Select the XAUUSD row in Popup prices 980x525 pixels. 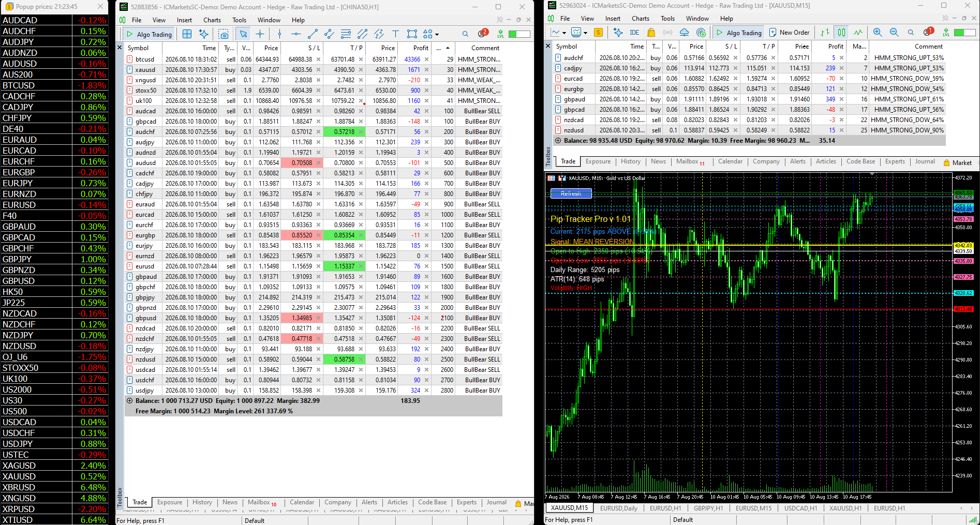point(54,476)
